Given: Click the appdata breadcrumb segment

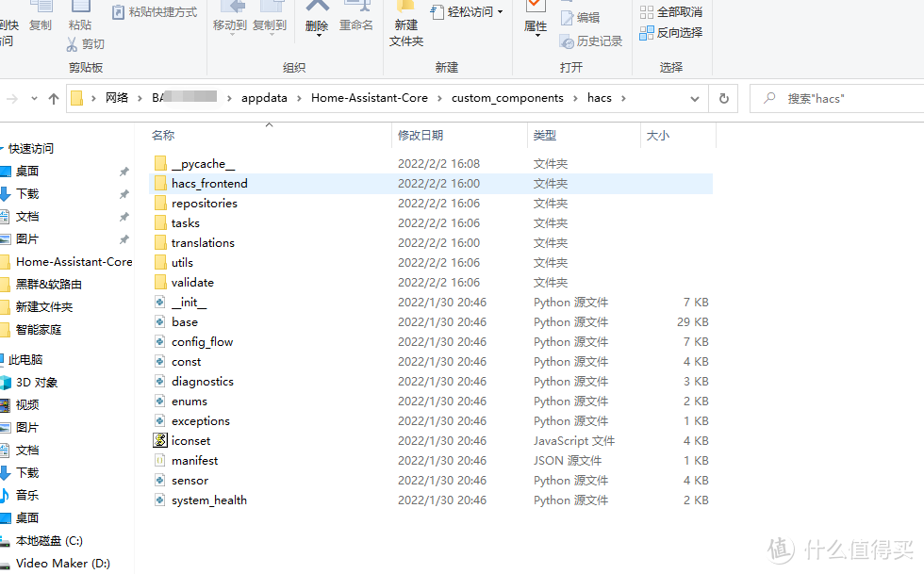Looking at the screenshot, I should coord(264,98).
